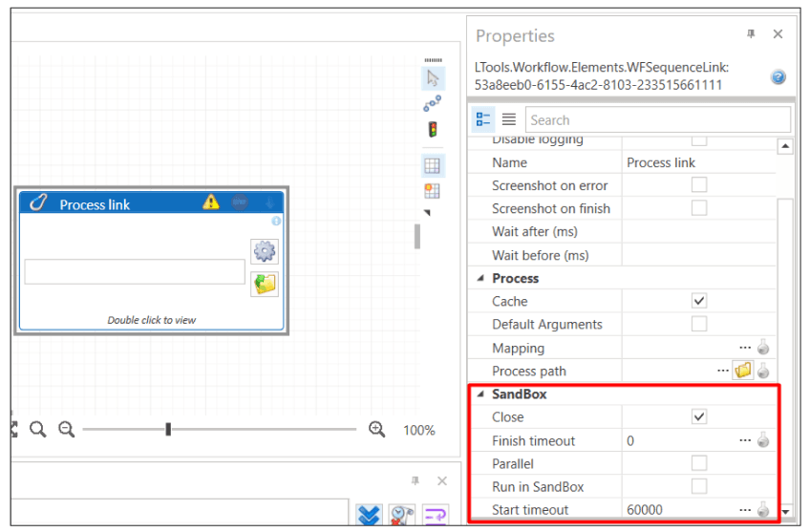This screenshot has width=810, height=532.
Task: Collapse the SandBox property group
Action: pos(480,394)
